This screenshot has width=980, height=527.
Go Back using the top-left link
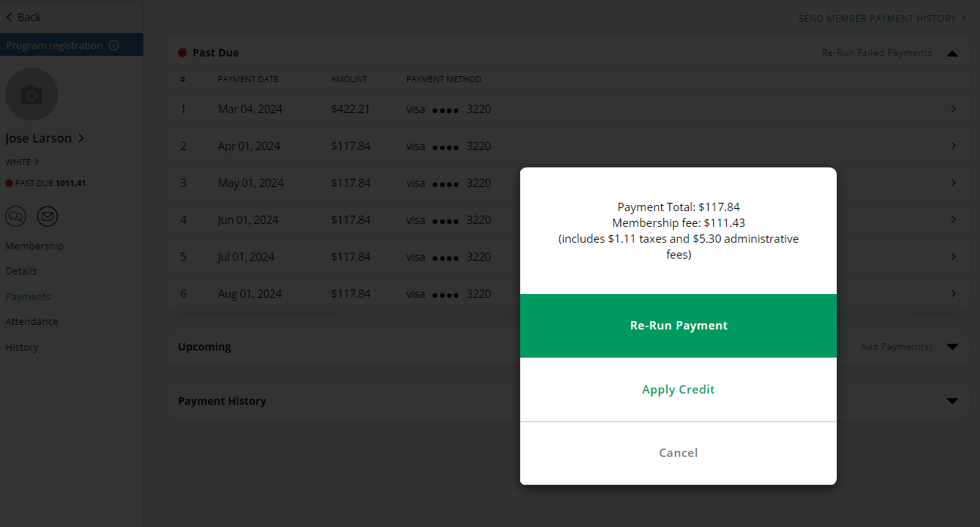(x=23, y=17)
